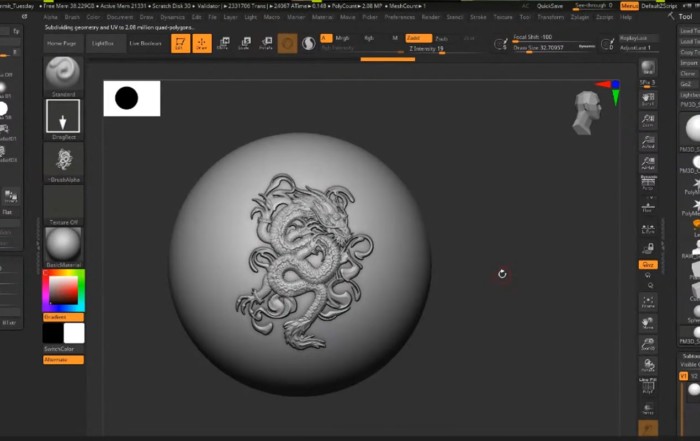Open the Texture Off selector
Screen dimensions: 700x441
(63, 204)
